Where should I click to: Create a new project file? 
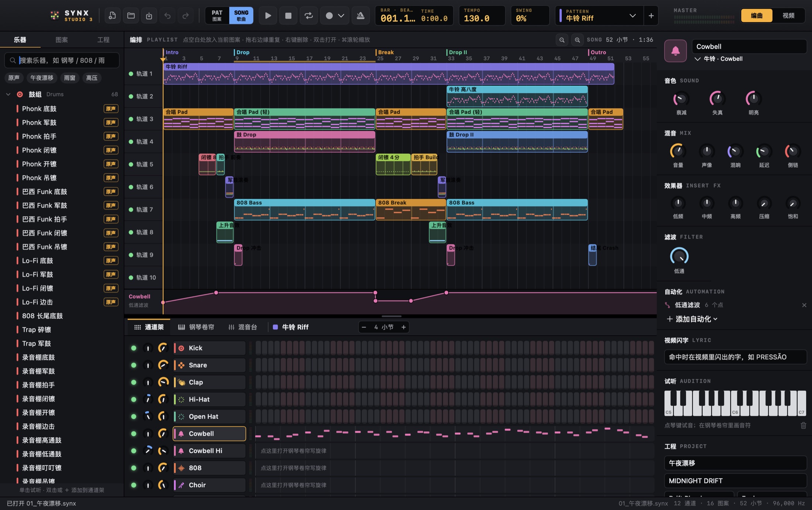pos(112,16)
